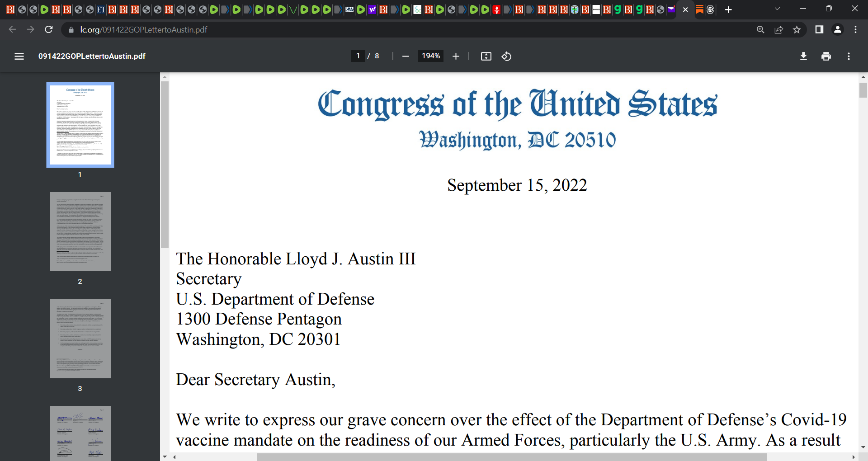The height and width of the screenshot is (461, 868).
Task: Switch to the Yahoo tab
Action: point(372,9)
